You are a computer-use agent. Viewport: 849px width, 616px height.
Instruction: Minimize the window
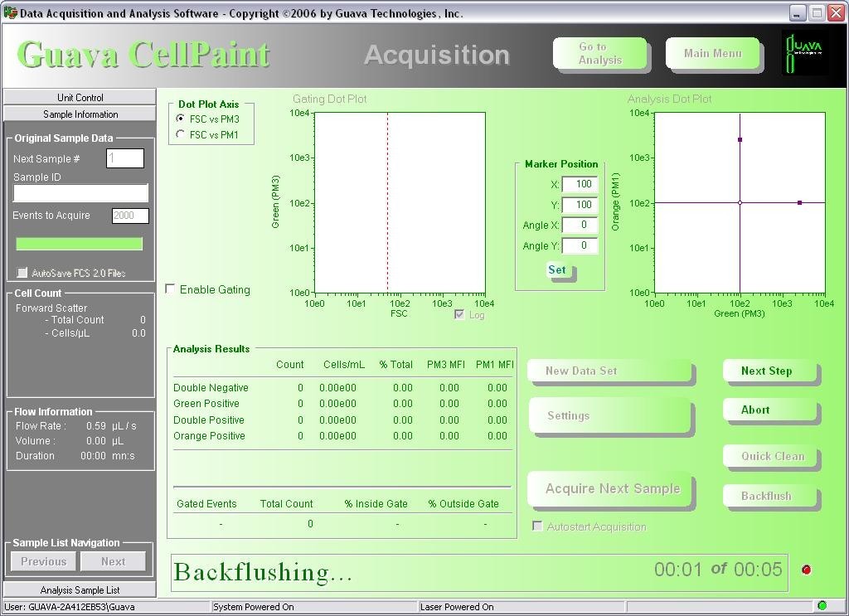tap(797, 13)
